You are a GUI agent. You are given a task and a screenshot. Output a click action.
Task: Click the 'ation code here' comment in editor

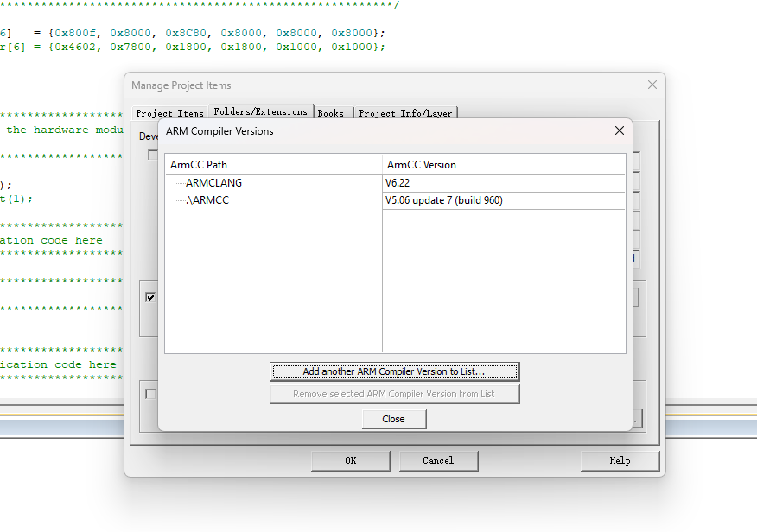pyautogui.click(x=51, y=240)
